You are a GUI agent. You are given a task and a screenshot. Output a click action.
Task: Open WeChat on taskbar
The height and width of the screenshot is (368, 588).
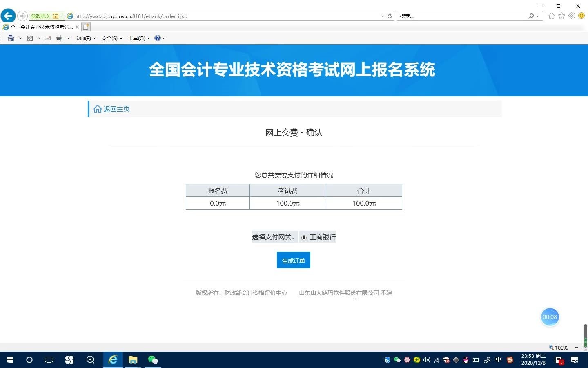(x=153, y=360)
